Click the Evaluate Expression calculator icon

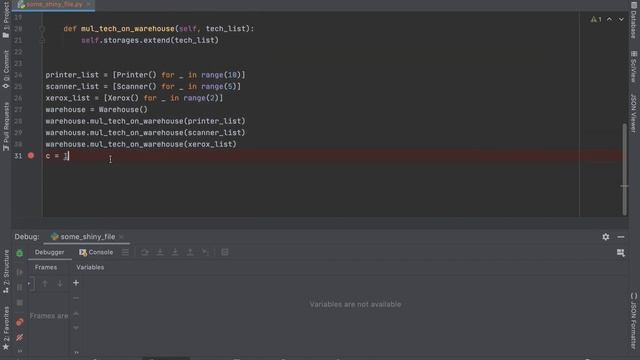pyautogui.click(x=224, y=252)
